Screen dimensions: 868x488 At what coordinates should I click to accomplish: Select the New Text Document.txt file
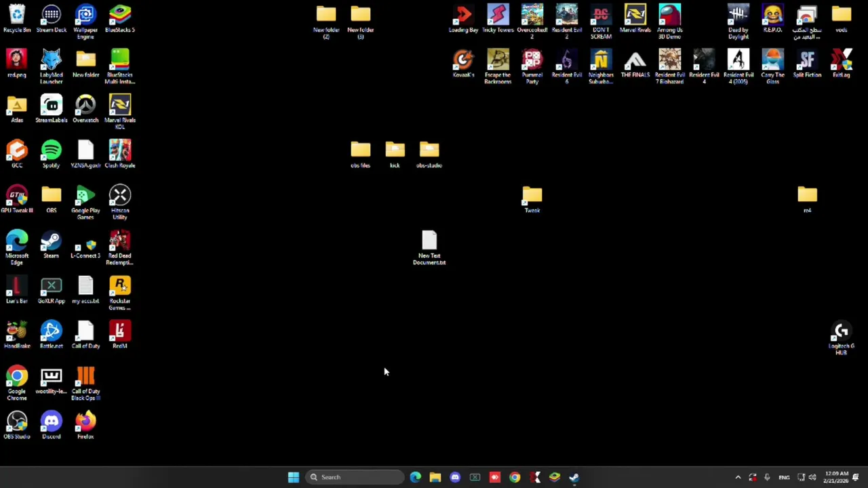(x=429, y=247)
